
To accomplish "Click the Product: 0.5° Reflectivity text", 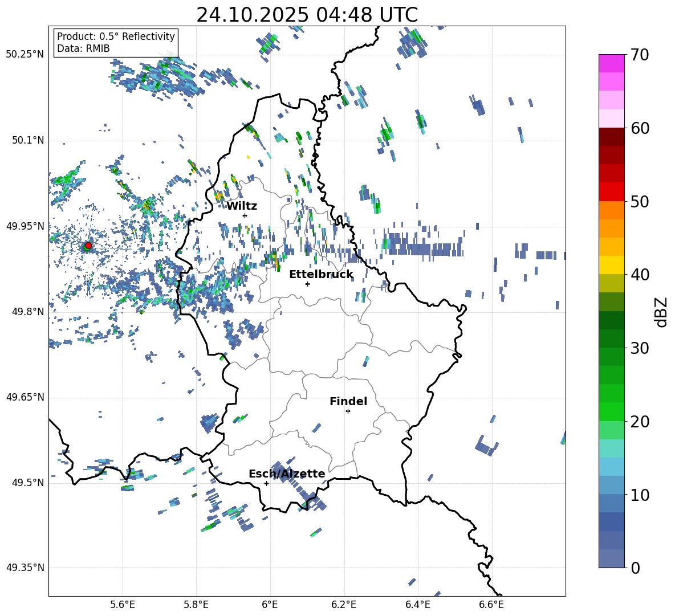I will 116,36.
